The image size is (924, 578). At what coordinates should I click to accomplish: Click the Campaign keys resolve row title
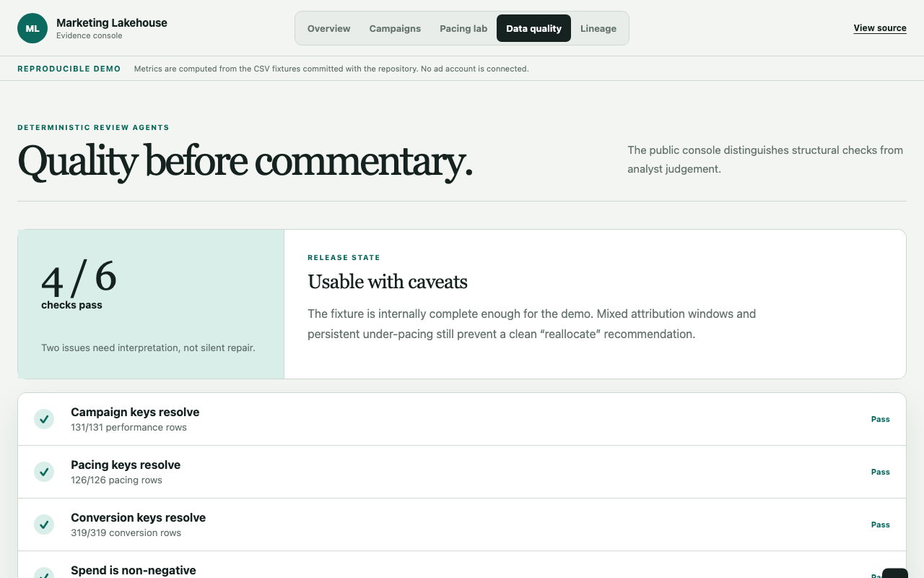(135, 412)
